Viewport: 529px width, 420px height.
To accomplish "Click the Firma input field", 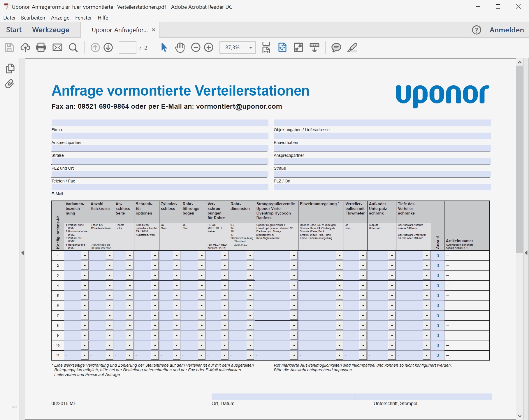I will click(x=160, y=123).
